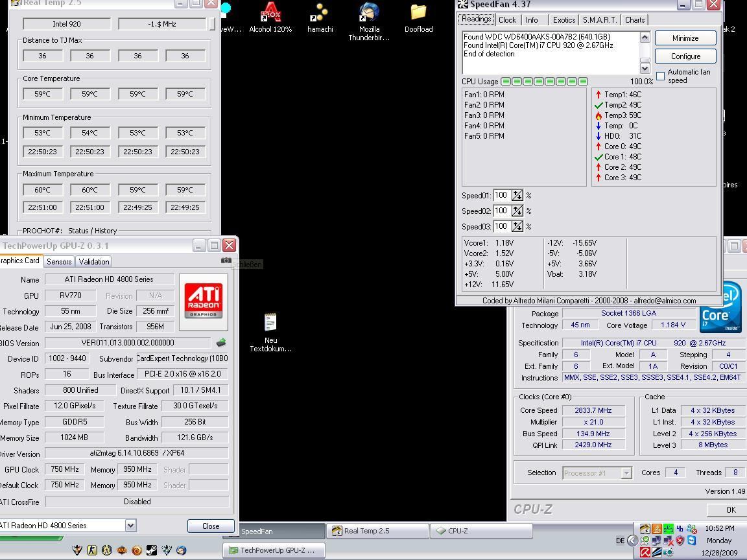Click the CPU-Z OK button
The height and width of the screenshot is (560, 747).
tap(727, 509)
